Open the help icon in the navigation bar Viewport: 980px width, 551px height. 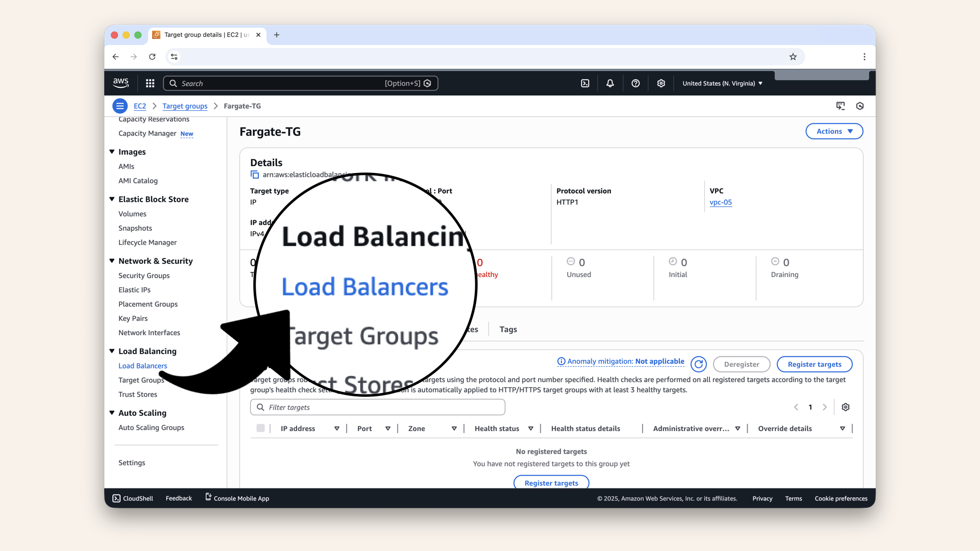[635, 83]
